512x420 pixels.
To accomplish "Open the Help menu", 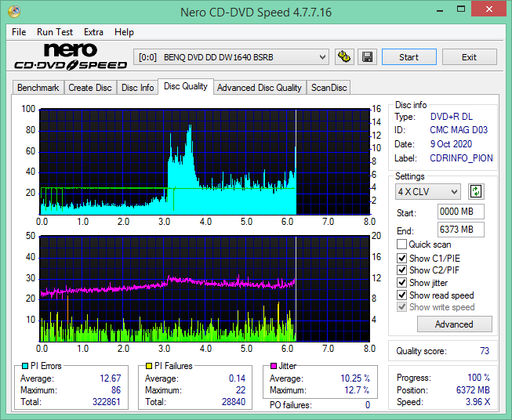I will pos(124,32).
